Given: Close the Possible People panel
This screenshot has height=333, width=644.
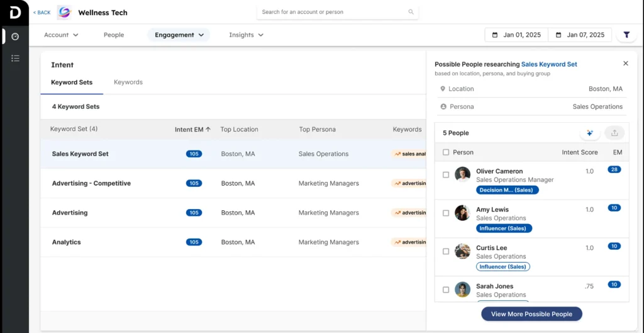Looking at the screenshot, I should [x=625, y=64].
